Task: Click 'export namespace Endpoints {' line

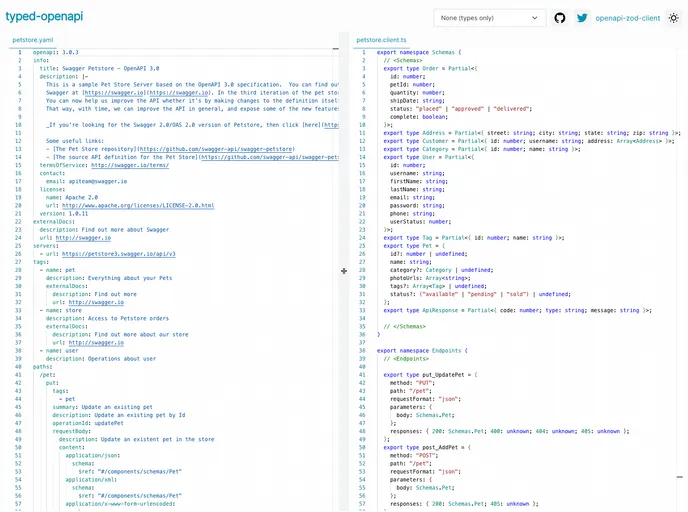Action: [x=422, y=351]
